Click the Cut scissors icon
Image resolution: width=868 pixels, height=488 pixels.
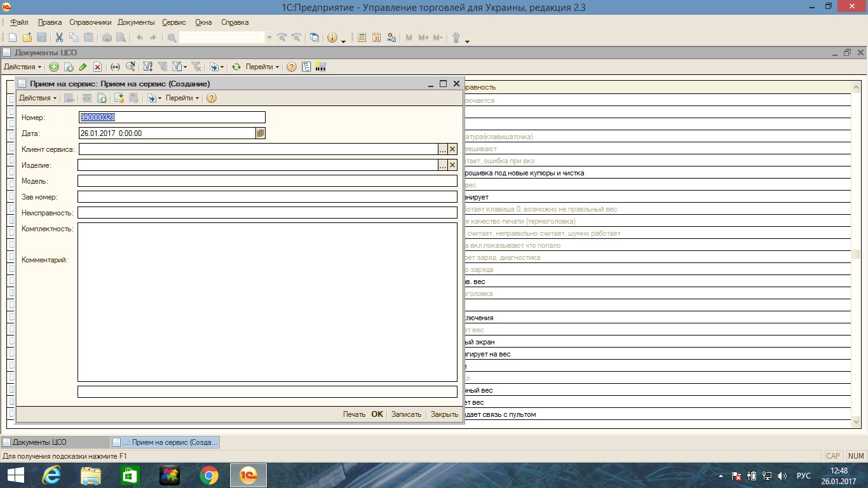(x=59, y=38)
